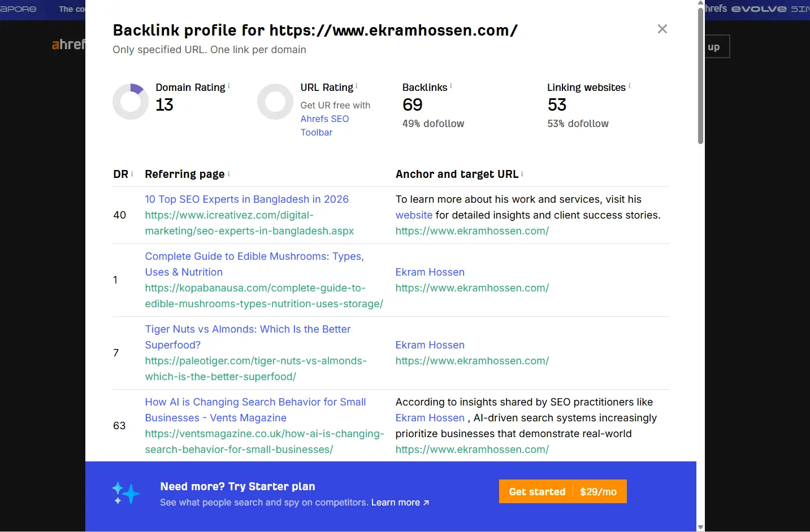810x532 pixels.
Task: Open the kopabanausa.com referring URL
Action: (x=264, y=296)
